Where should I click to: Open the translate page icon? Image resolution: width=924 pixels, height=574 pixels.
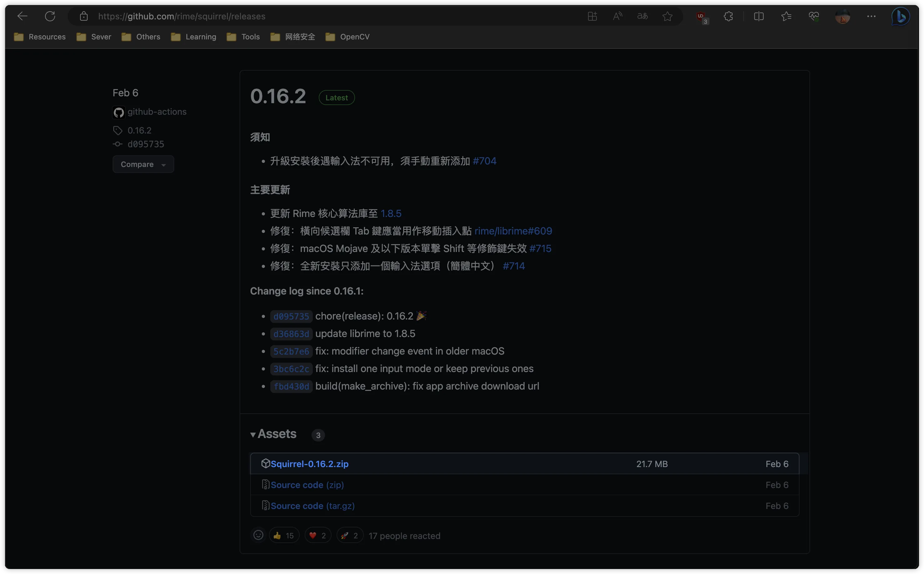tap(642, 16)
